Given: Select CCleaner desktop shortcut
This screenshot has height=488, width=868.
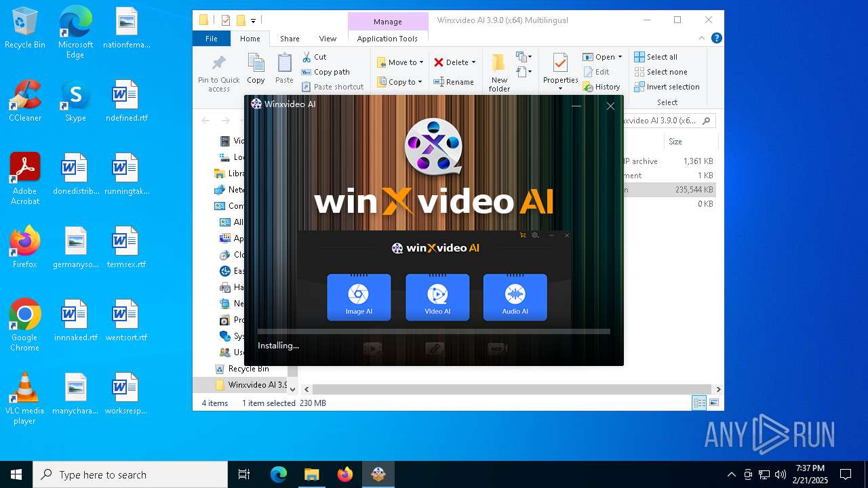Looking at the screenshot, I should coord(25,102).
